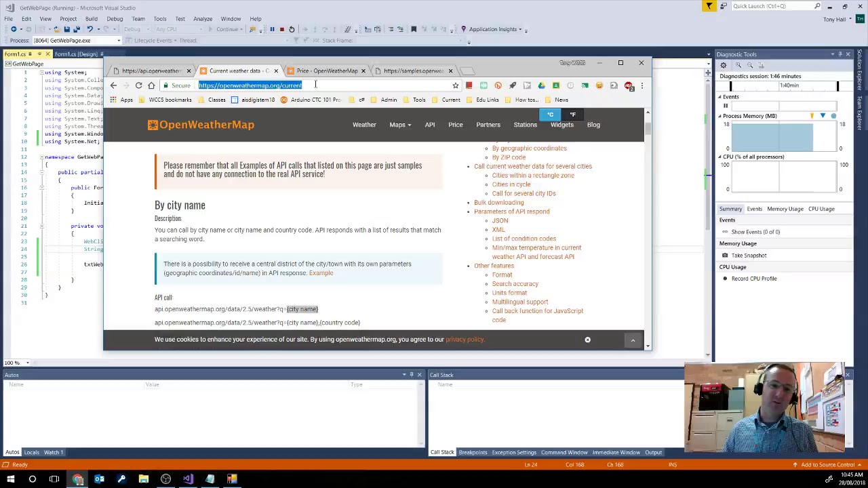Viewport: 868px width, 488px height.
Task: Click Undo arrow in Visual Studio toolbar
Action: click(x=89, y=29)
